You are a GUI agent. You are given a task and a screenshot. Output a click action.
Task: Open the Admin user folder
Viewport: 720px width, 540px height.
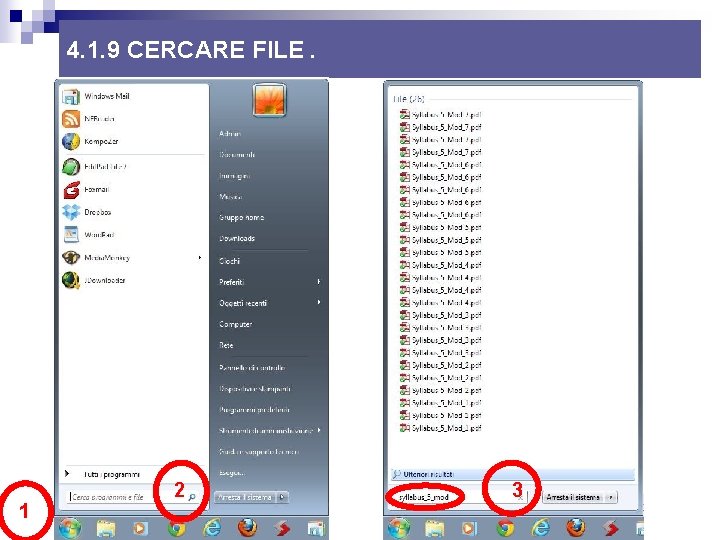(230, 134)
